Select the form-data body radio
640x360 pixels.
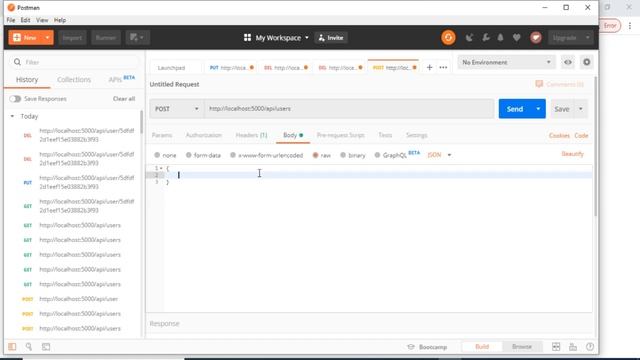[189, 155]
